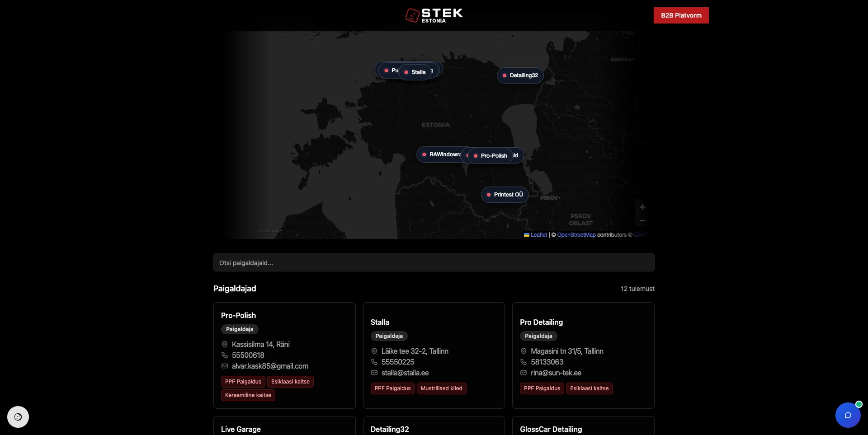Click the 12 tulemust results count
Image resolution: width=868 pixels, height=435 pixels.
tap(637, 289)
